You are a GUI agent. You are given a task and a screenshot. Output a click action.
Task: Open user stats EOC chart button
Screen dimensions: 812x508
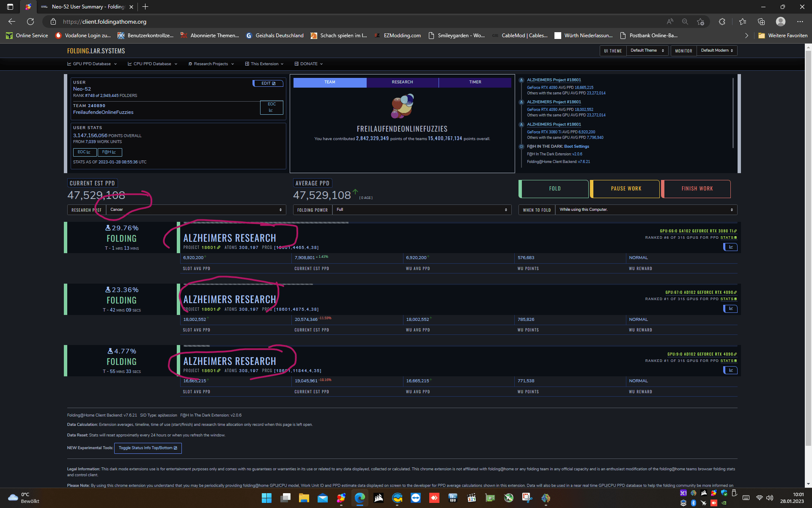pos(84,152)
